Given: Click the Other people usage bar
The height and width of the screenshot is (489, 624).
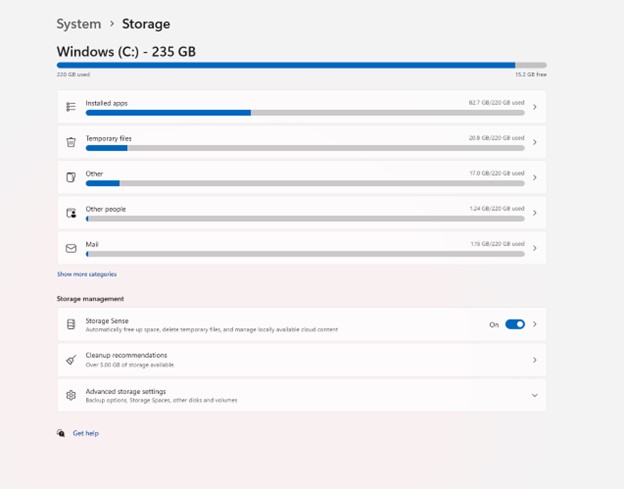Looking at the screenshot, I should (305, 219).
